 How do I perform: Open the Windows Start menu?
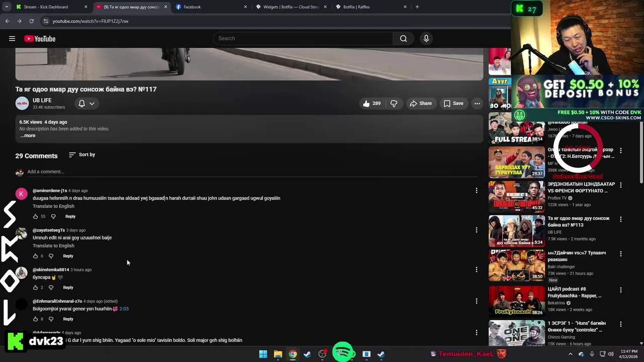click(263, 354)
